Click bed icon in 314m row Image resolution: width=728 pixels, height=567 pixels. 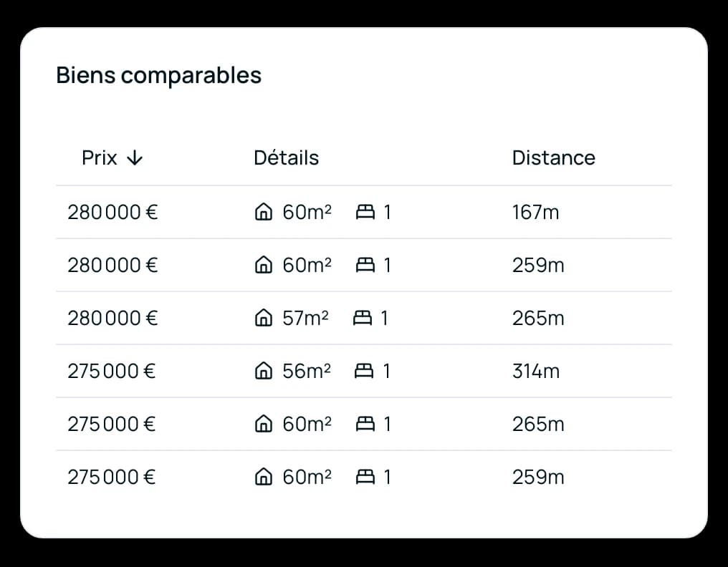click(x=363, y=371)
